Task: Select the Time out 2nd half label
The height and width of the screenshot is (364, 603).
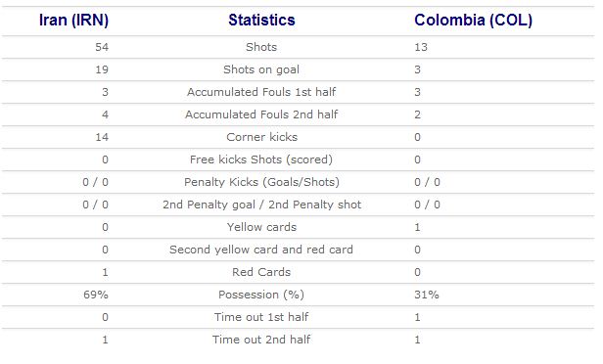Action: coord(261,340)
